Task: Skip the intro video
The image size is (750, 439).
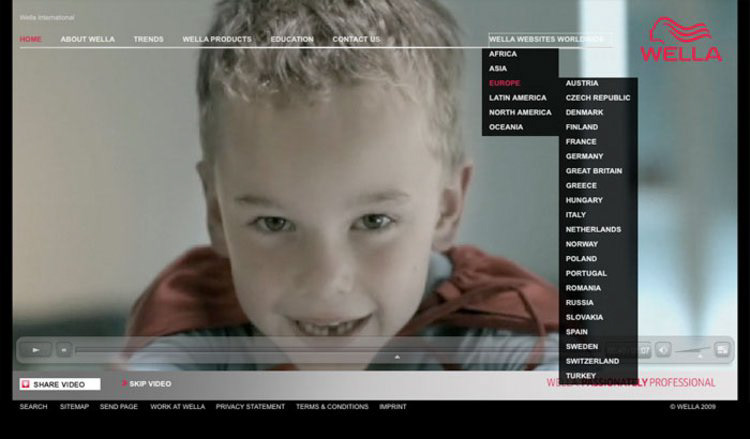Action: point(147,384)
